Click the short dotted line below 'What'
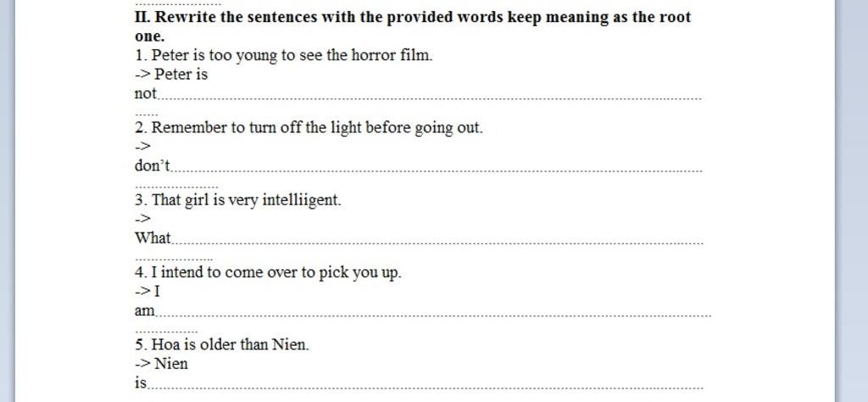 [174, 259]
